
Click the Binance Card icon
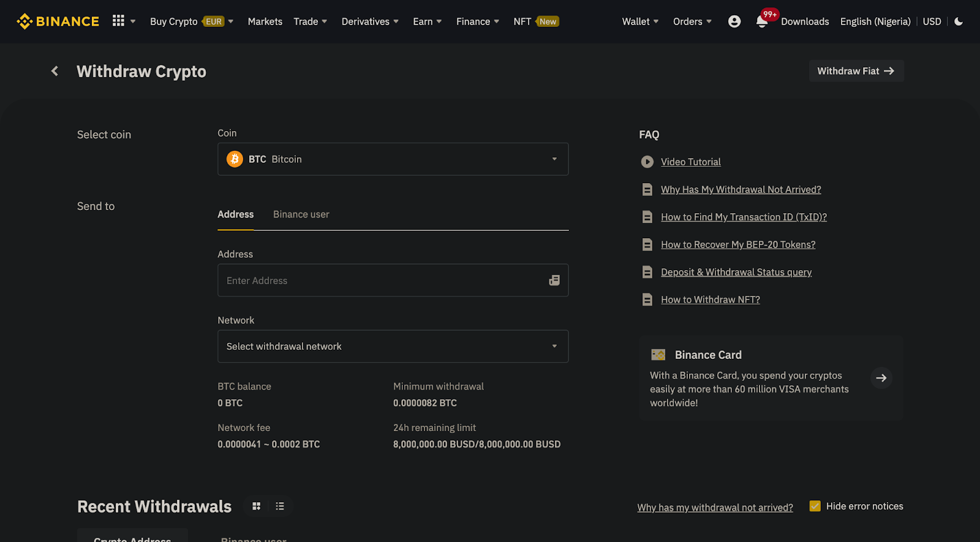[658, 355]
